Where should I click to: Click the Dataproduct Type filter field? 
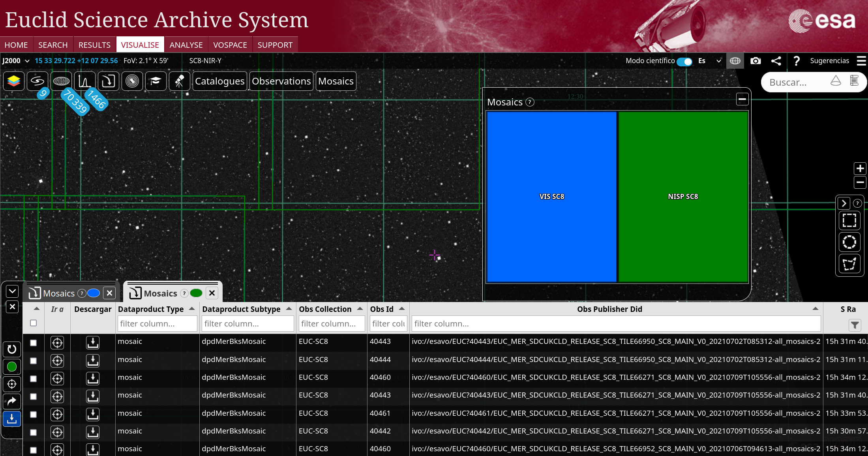click(157, 324)
